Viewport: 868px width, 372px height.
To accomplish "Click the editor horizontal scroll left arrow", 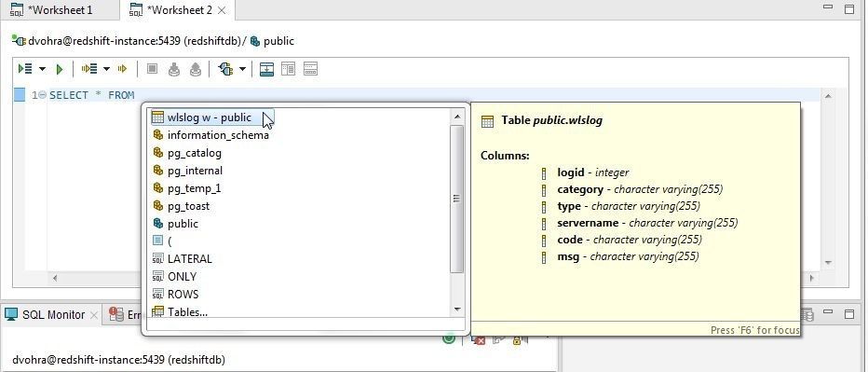I will 54,278.
